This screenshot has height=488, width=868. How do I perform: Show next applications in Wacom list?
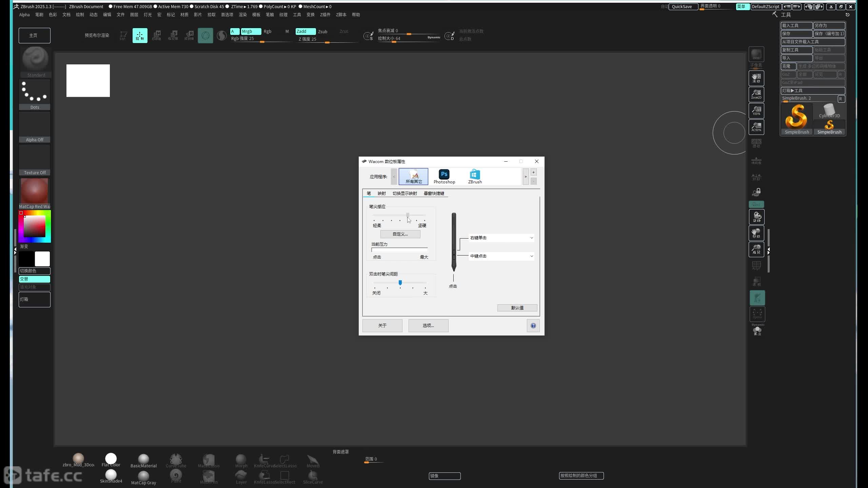526,177
